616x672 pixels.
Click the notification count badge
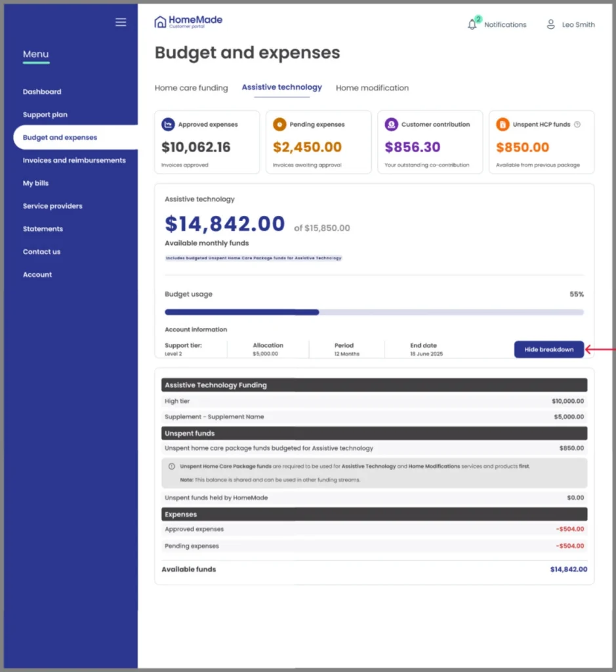478,17
